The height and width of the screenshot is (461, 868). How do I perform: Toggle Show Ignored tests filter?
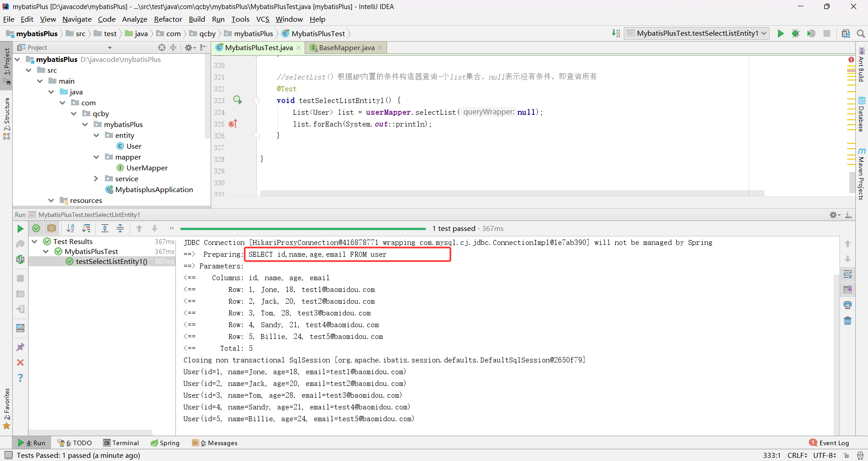click(52, 228)
